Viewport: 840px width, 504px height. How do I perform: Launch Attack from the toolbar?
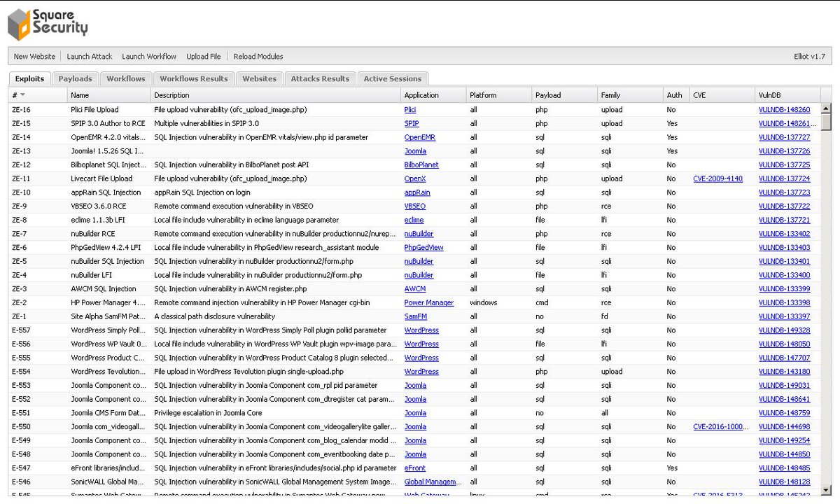tap(90, 56)
